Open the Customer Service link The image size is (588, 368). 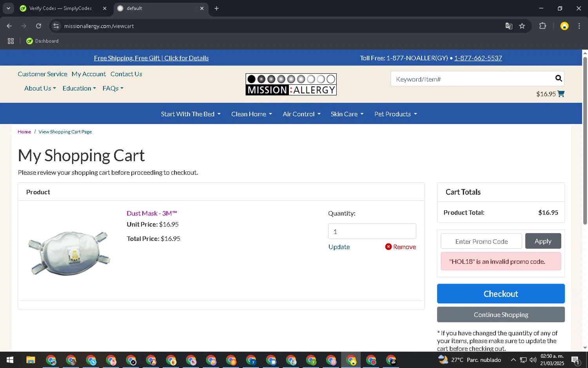[x=42, y=74]
